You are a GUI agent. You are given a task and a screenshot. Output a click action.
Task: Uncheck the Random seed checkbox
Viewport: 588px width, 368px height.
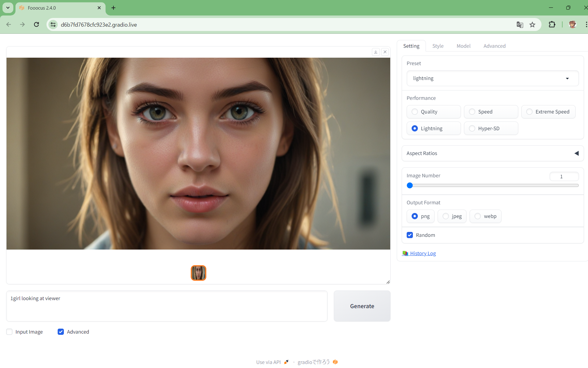pos(410,235)
